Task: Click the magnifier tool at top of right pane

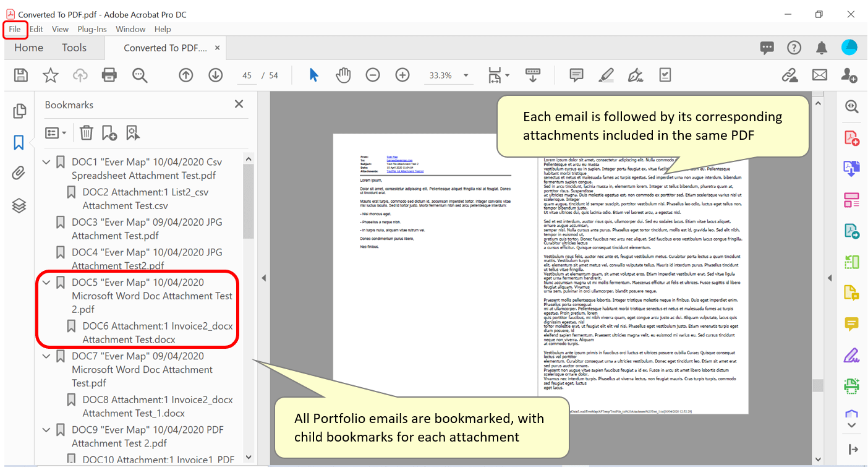Action: pyautogui.click(x=852, y=106)
